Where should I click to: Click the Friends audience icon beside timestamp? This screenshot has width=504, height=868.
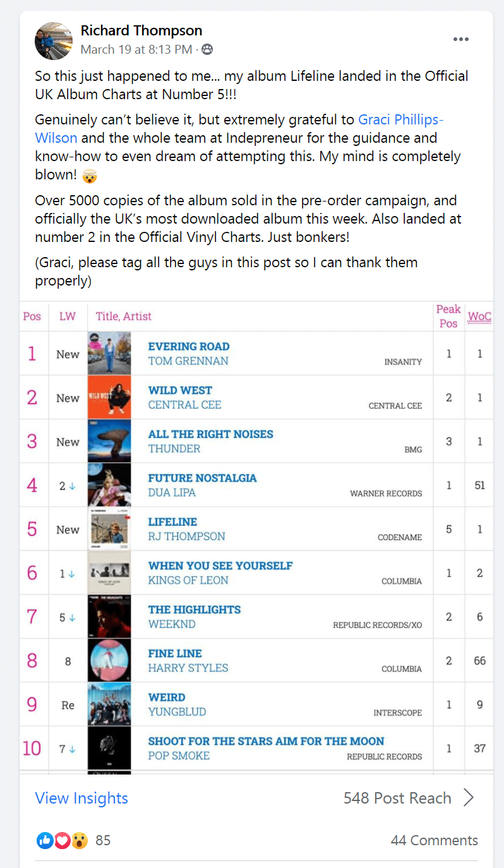pyautogui.click(x=207, y=49)
